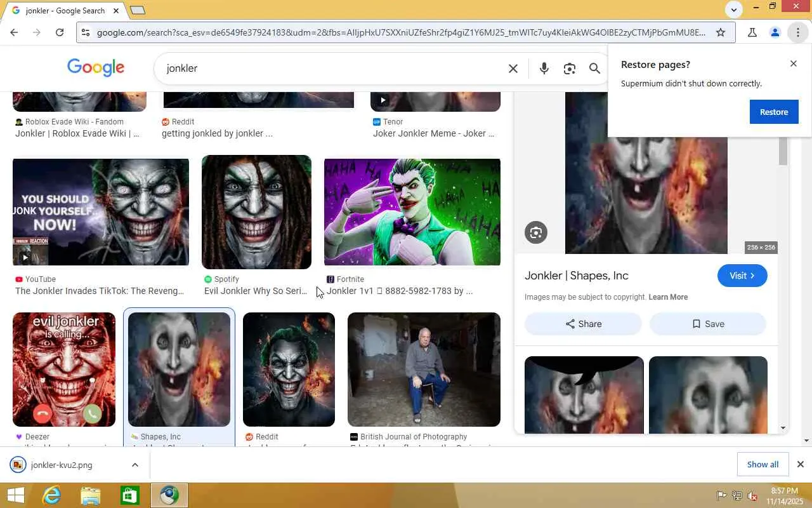Image resolution: width=812 pixels, height=508 pixels.
Task: Launch Internet Explorer from the taskbar
Action: [x=51, y=495]
